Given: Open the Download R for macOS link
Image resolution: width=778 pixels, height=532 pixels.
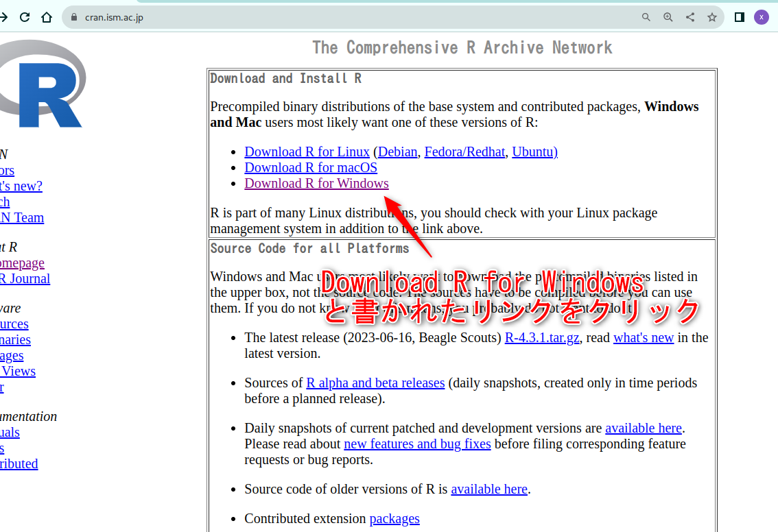Looking at the screenshot, I should (x=310, y=168).
